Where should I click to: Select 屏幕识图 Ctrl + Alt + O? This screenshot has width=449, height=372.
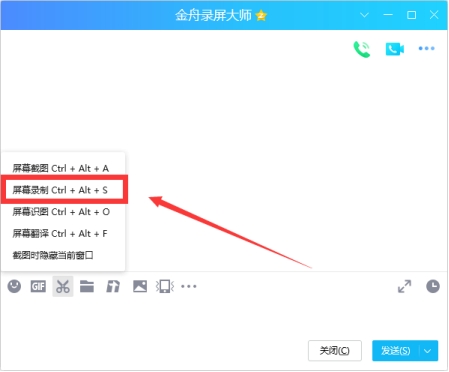click(x=61, y=212)
